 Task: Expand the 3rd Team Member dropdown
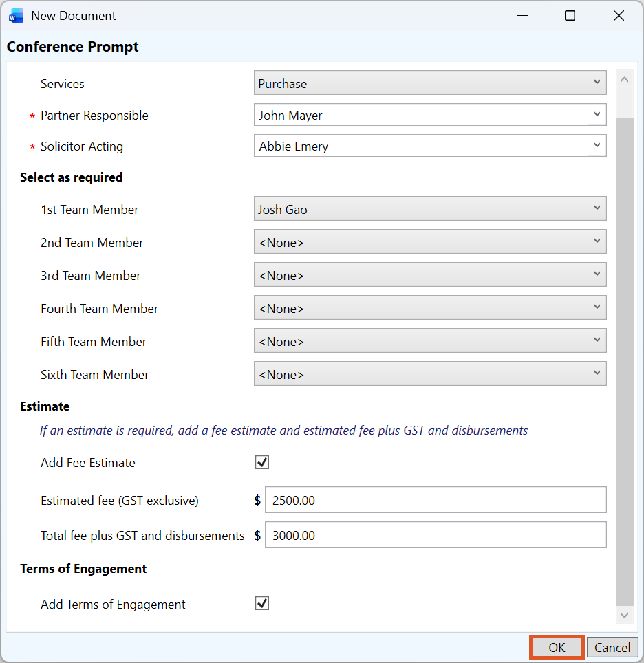(430, 274)
